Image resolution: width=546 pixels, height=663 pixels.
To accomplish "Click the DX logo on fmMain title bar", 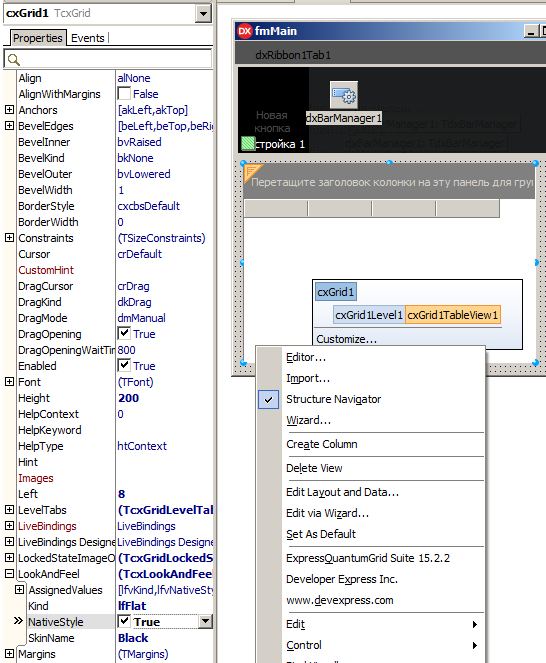I will [x=244, y=31].
